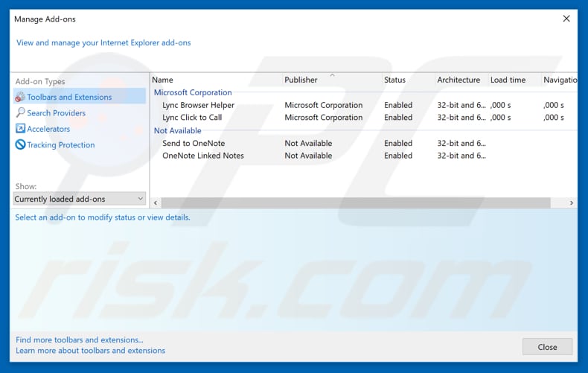Click the Search Providers magnifier icon
The image size is (588, 373).
[20, 112]
